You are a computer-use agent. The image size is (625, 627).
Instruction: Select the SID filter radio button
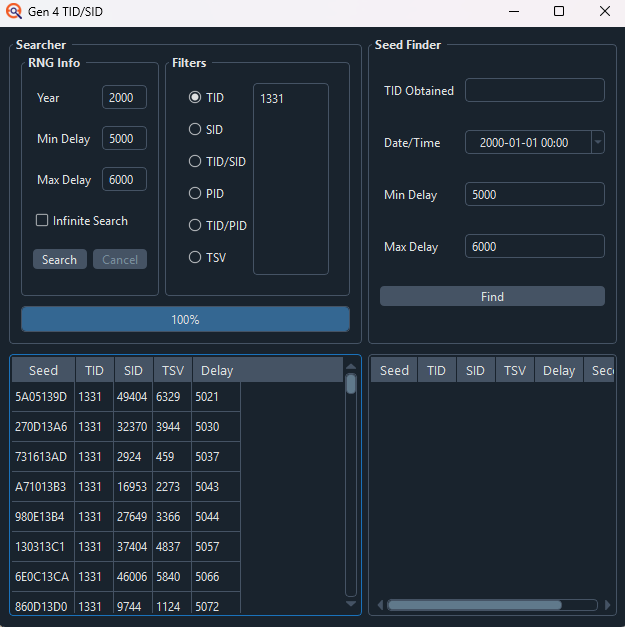[195, 129]
